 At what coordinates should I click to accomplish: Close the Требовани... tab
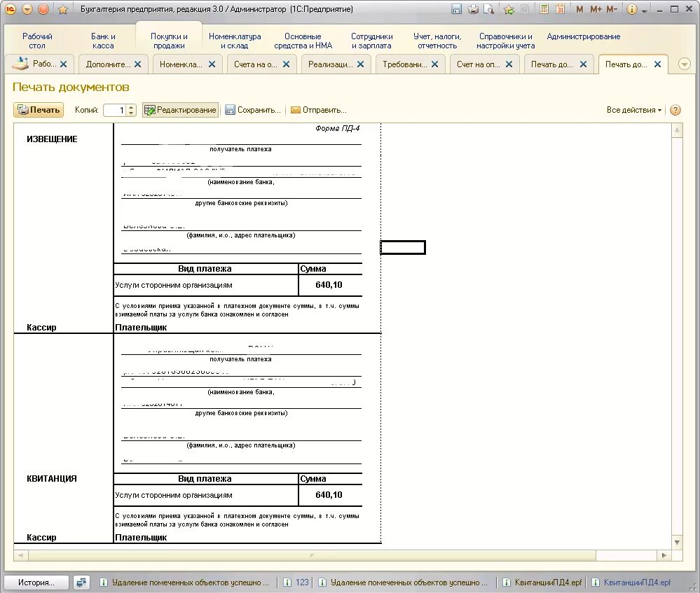[x=435, y=64]
